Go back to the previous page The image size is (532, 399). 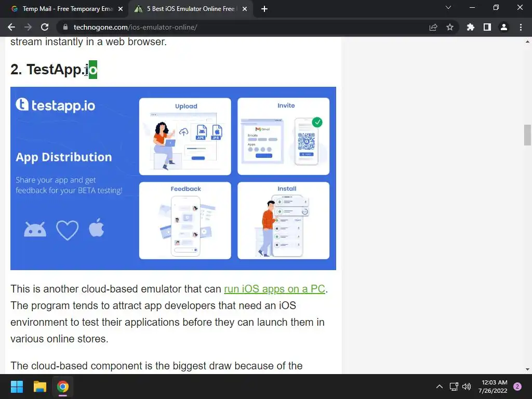pyautogui.click(x=11, y=27)
